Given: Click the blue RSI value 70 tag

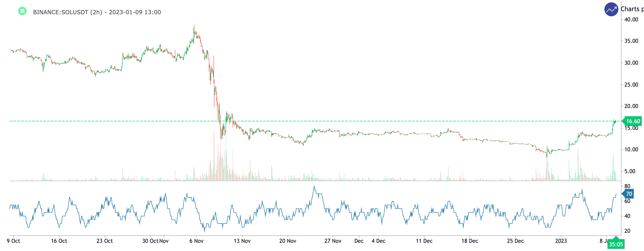Looking at the screenshot, I should coord(628,194).
